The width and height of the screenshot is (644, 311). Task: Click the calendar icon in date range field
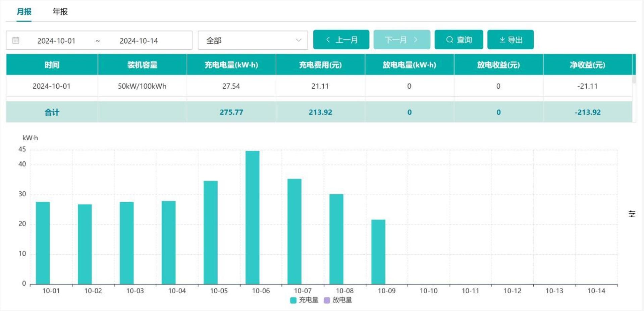[16, 40]
